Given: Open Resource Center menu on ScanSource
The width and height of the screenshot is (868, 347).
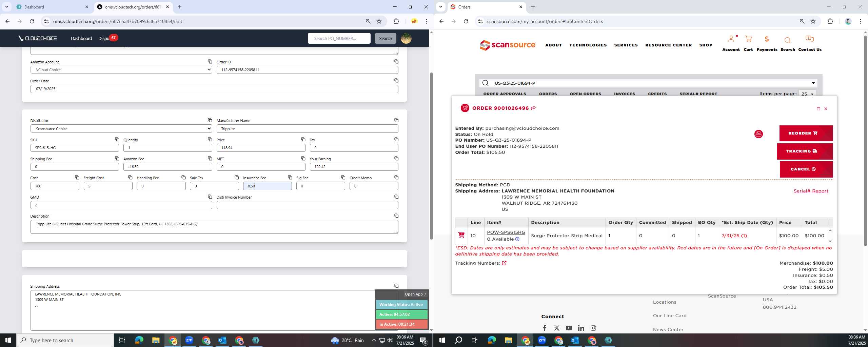Looking at the screenshot, I should [668, 45].
